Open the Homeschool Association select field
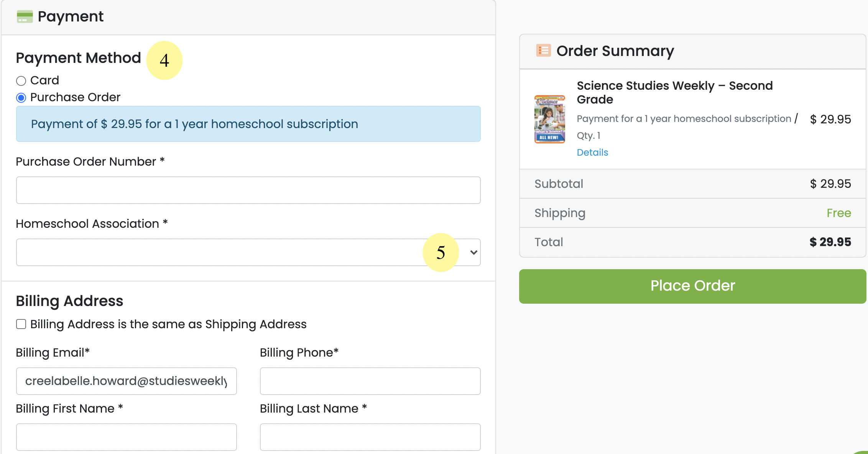Screen dimensions: 868x454 tap(248, 252)
